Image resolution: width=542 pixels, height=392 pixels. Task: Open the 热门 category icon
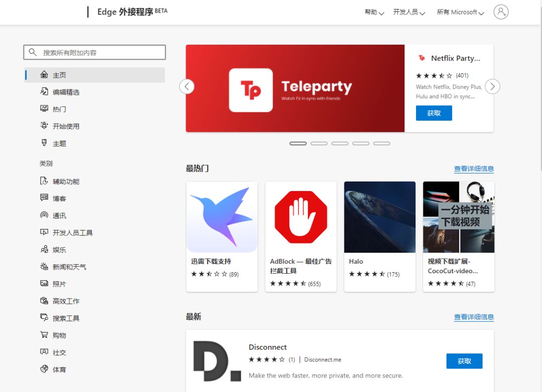click(44, 109)
